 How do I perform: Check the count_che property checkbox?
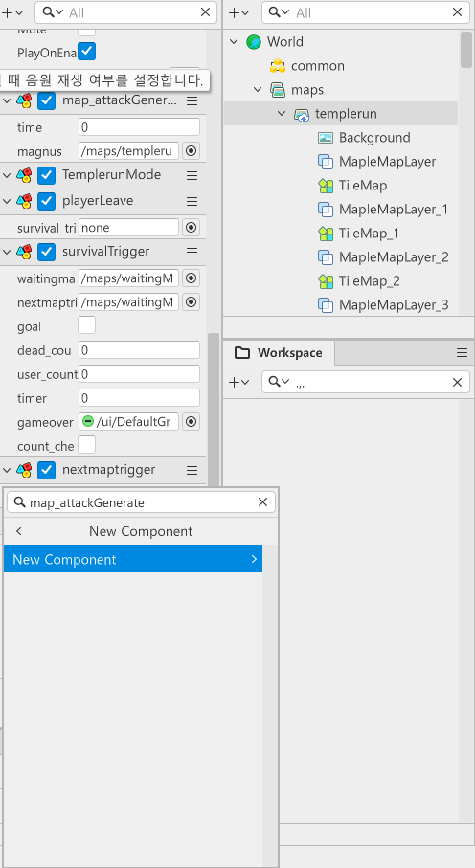[x=86, y=444]
